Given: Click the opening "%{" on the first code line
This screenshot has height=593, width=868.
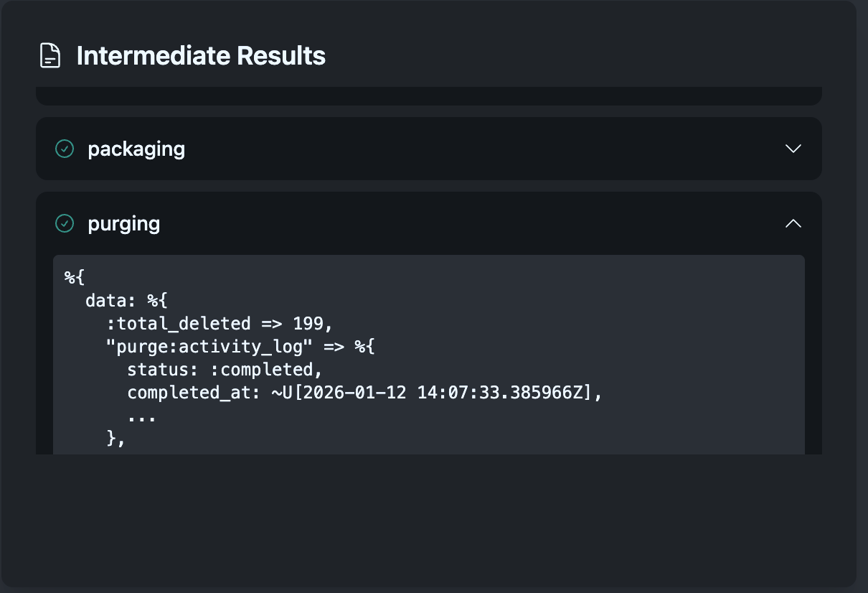Looking at the screenshot, I should (75, 278).
